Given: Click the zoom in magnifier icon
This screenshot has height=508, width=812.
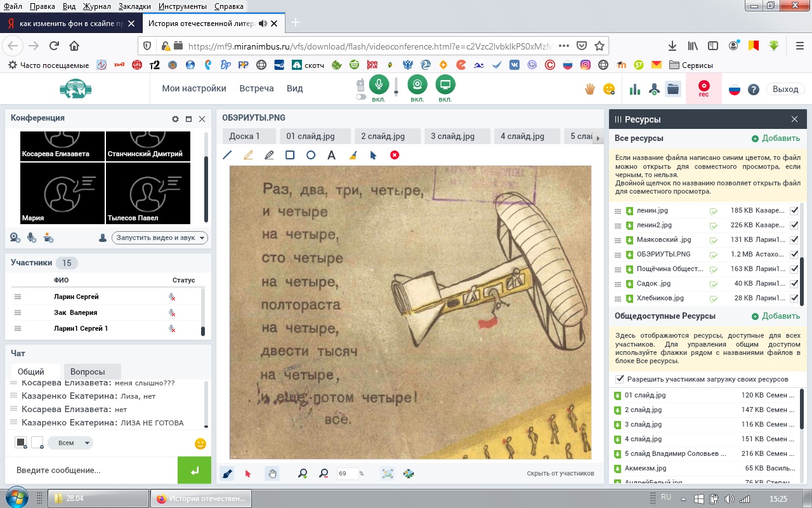Looking at the screenshot, I should (303, 473).
